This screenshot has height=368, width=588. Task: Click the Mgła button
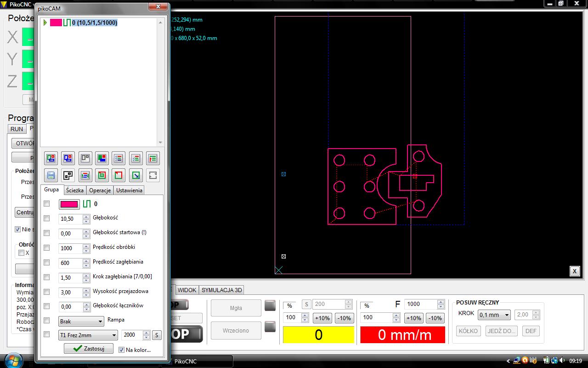pos(236,308)
